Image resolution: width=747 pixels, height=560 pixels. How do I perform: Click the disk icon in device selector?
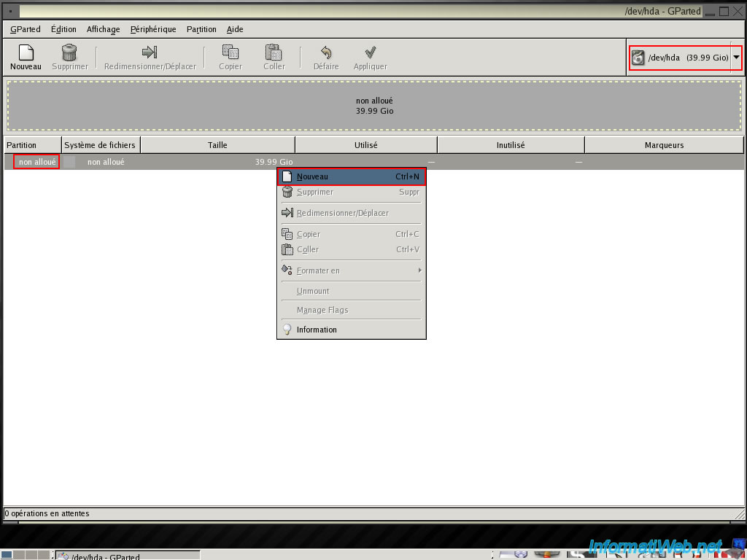638,58
